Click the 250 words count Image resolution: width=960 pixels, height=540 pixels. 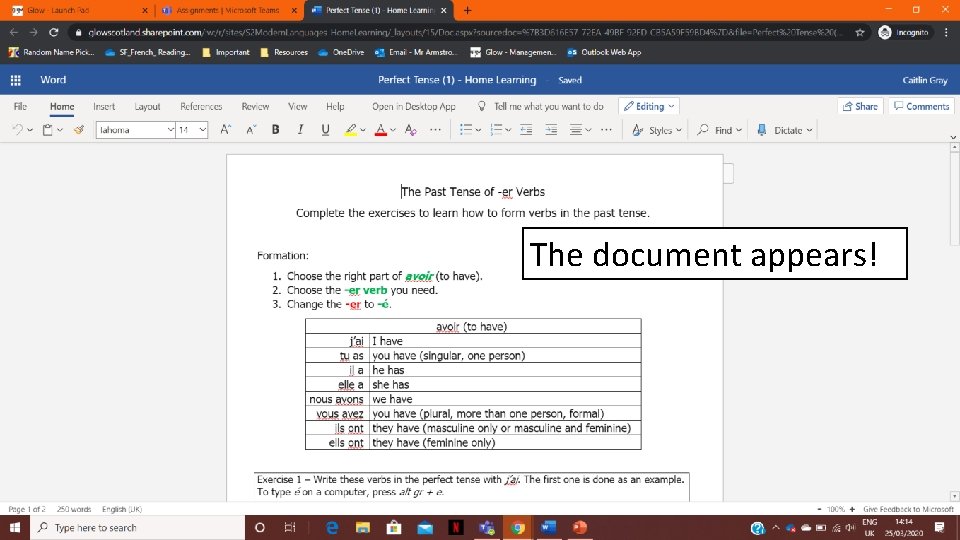point(74,509)
